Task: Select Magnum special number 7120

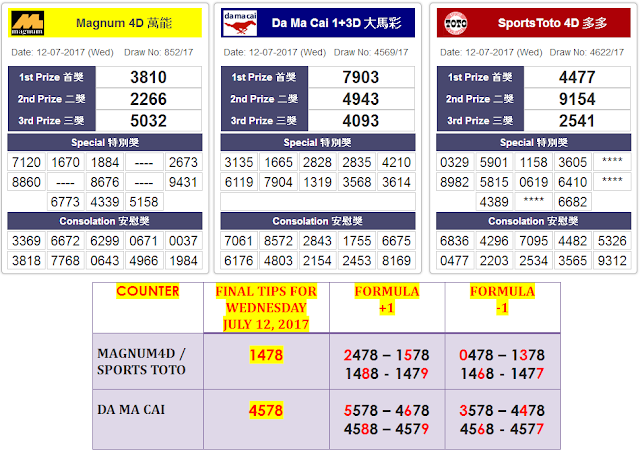Action: (26, 162)
